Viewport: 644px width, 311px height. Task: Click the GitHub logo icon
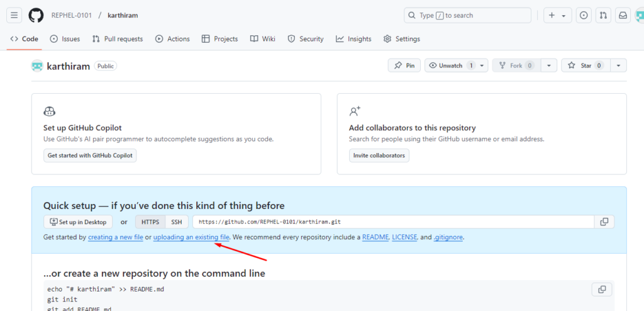[36, 15]
